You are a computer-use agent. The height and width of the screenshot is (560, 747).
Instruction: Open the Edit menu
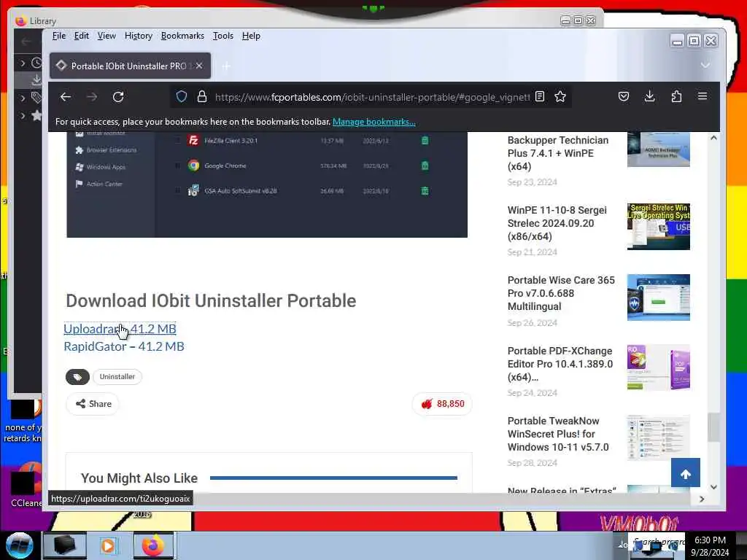coord(82,36)
